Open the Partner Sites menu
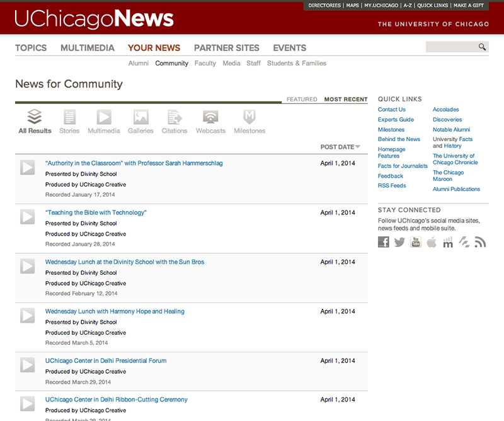 [x=227, y=48]
